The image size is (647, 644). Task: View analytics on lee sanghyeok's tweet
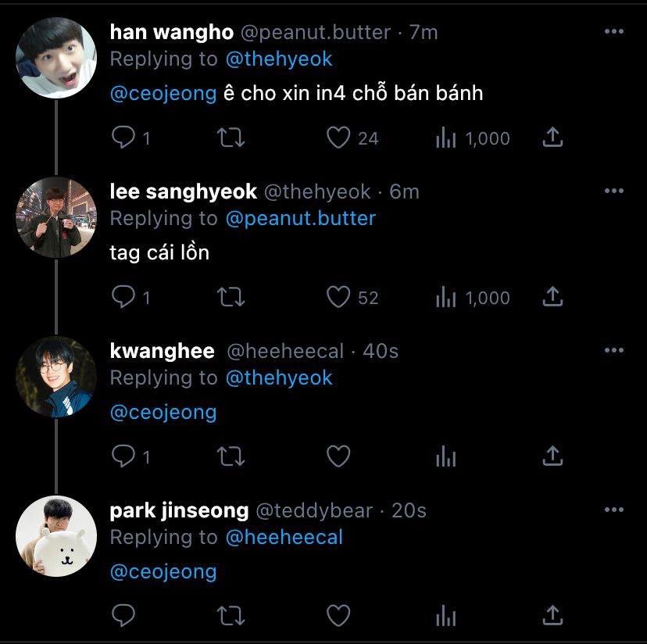coord(446,298)
